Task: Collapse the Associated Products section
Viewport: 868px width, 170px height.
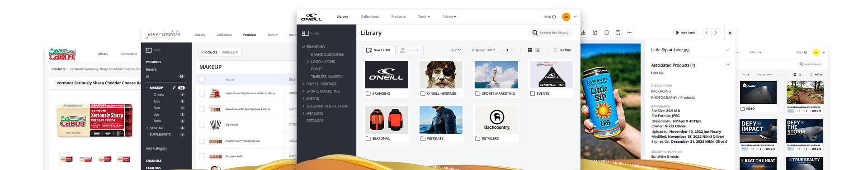Action: click(727, 64)
